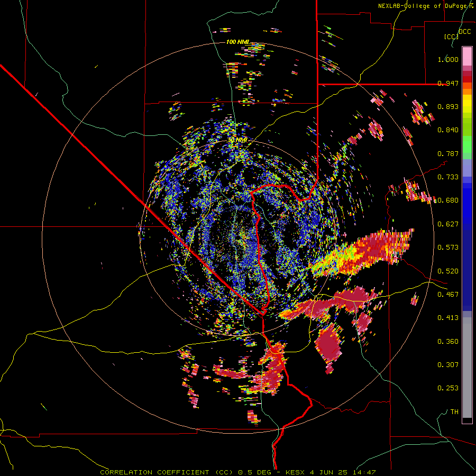
Task: Click the 4 JUN 25 date text
Action: [x=328, y=472]
